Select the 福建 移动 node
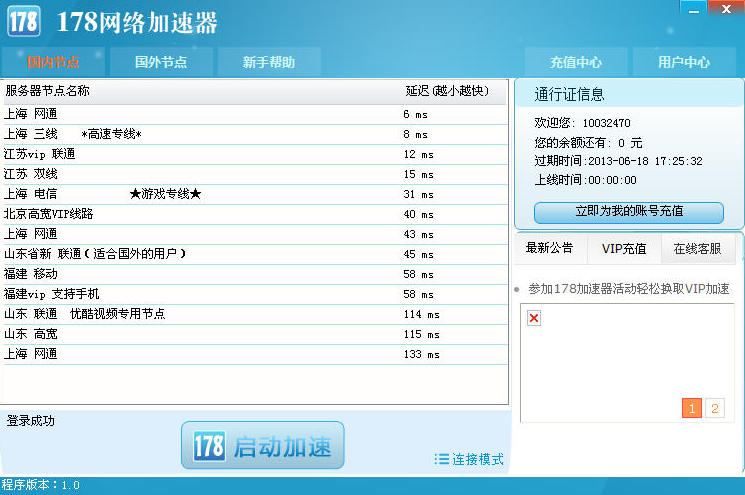 (x=256, y=274)
